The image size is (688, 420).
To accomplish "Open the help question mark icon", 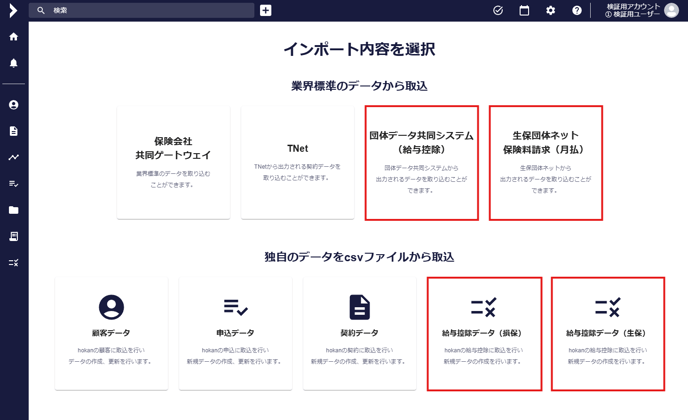I will click(x=577, y=11).
